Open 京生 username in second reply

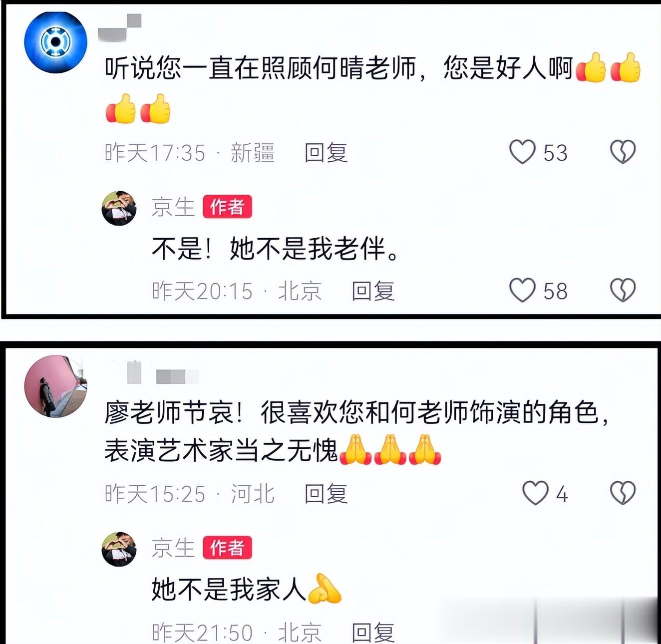pos(173,548)
